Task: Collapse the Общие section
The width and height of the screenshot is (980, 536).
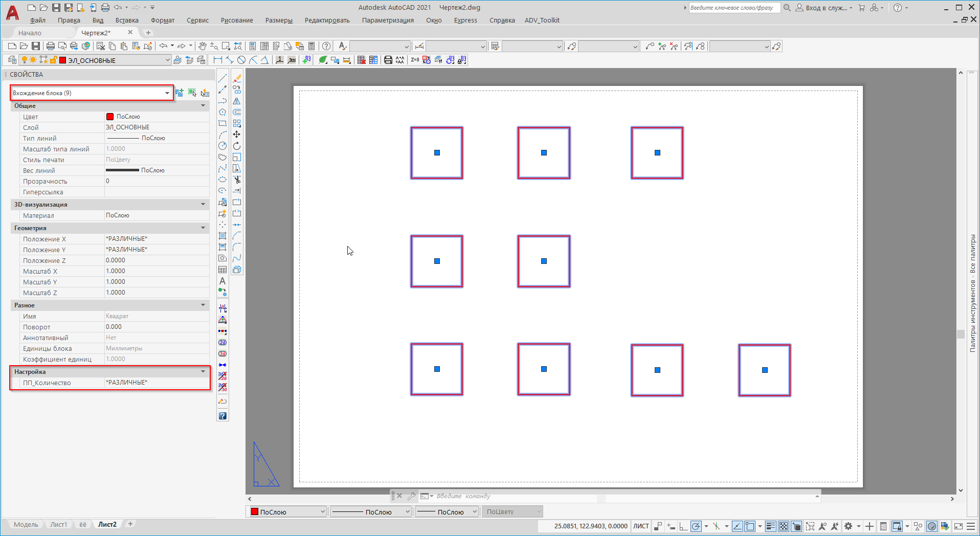Action: (203, 105)
